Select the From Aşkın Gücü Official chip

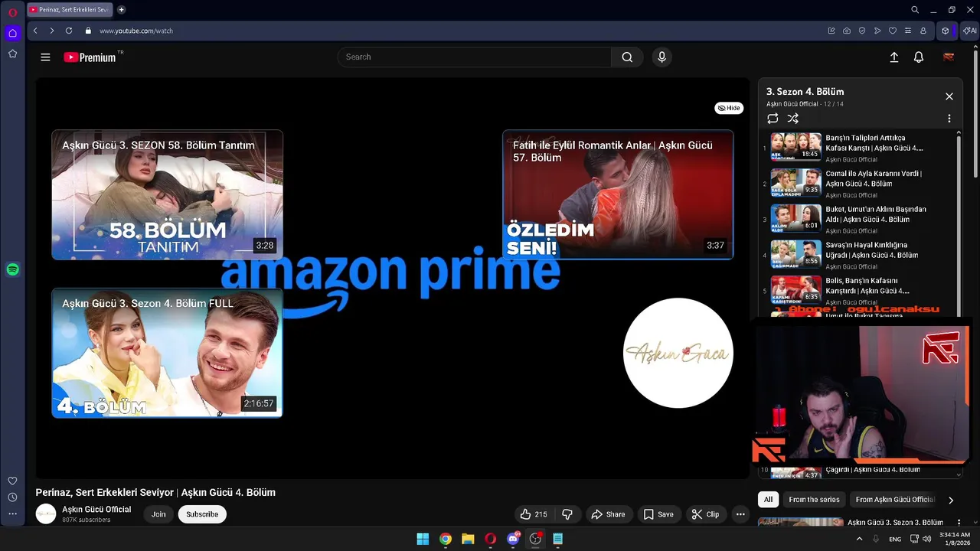coord(894,500)
